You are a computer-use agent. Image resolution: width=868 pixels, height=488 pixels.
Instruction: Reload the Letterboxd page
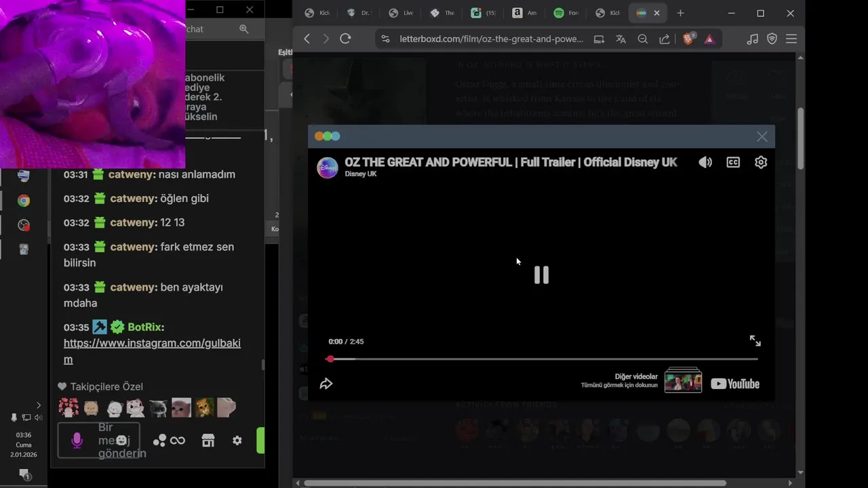345,39
